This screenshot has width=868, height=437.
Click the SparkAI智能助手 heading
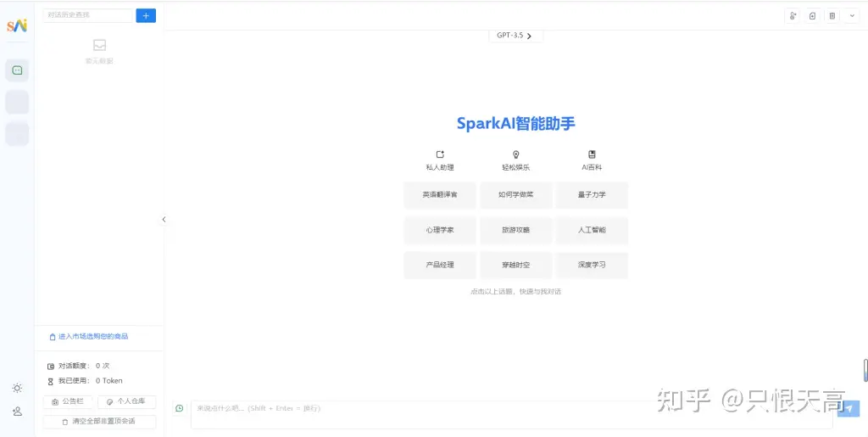click(516, 123)
